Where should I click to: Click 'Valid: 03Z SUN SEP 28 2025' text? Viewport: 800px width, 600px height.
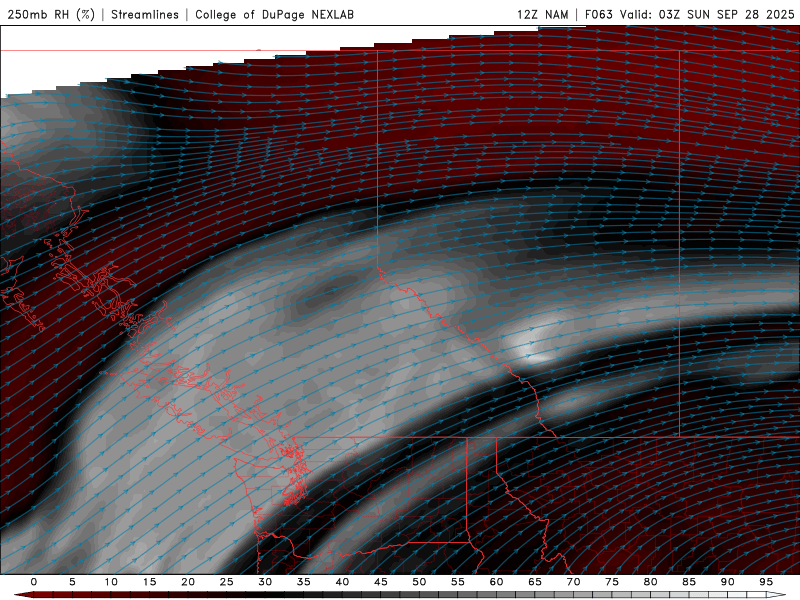coord(707,14)
